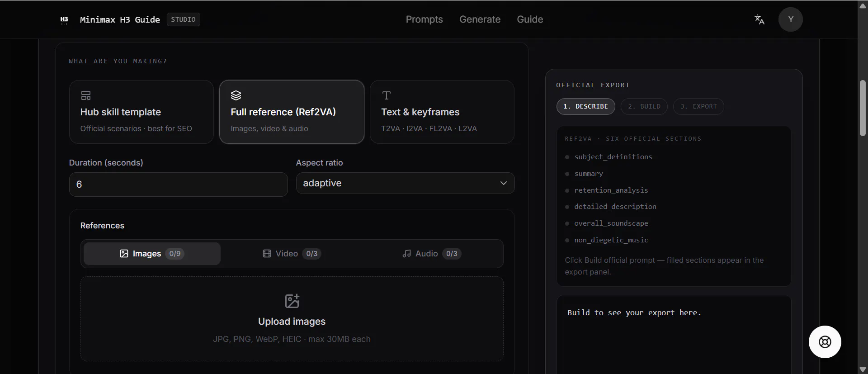This screenshot has height=374, width=868.
Task: Click the Hub skill template layout icon
Action: pos(86,95)
